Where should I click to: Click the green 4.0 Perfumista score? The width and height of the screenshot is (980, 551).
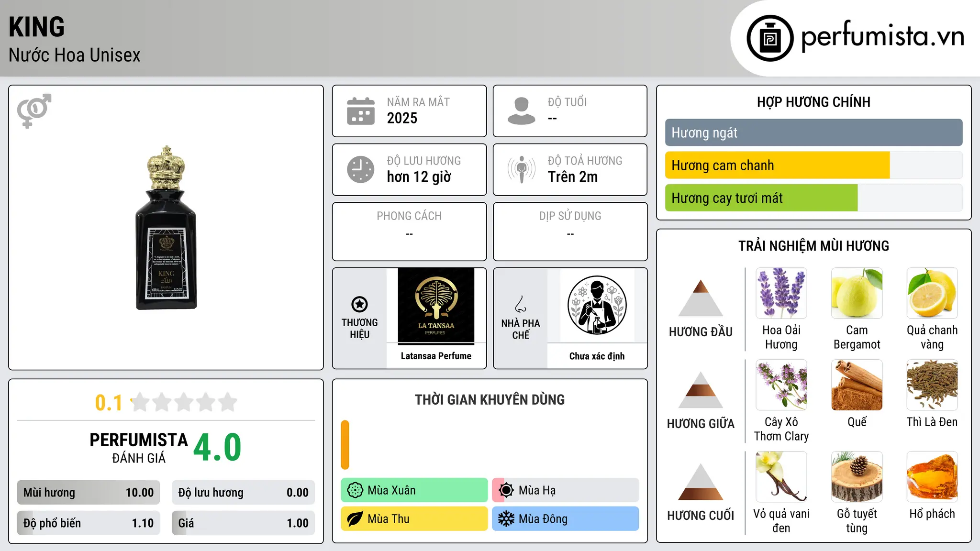217,448
